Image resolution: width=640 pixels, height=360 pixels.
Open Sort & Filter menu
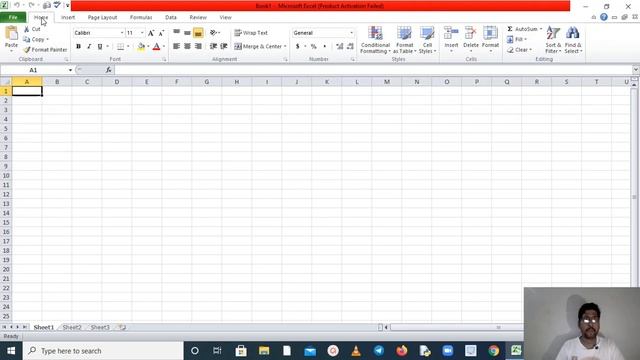(x=553, y=40)
